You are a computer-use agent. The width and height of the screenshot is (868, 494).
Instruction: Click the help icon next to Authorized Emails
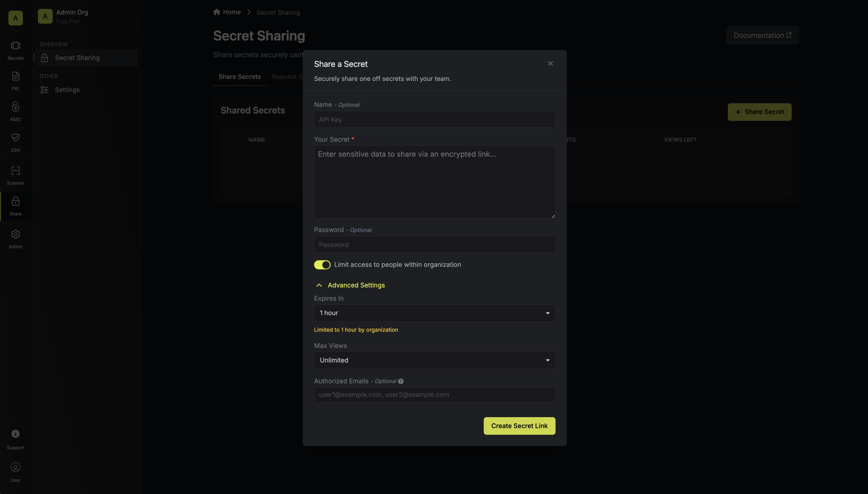[401, 381]
